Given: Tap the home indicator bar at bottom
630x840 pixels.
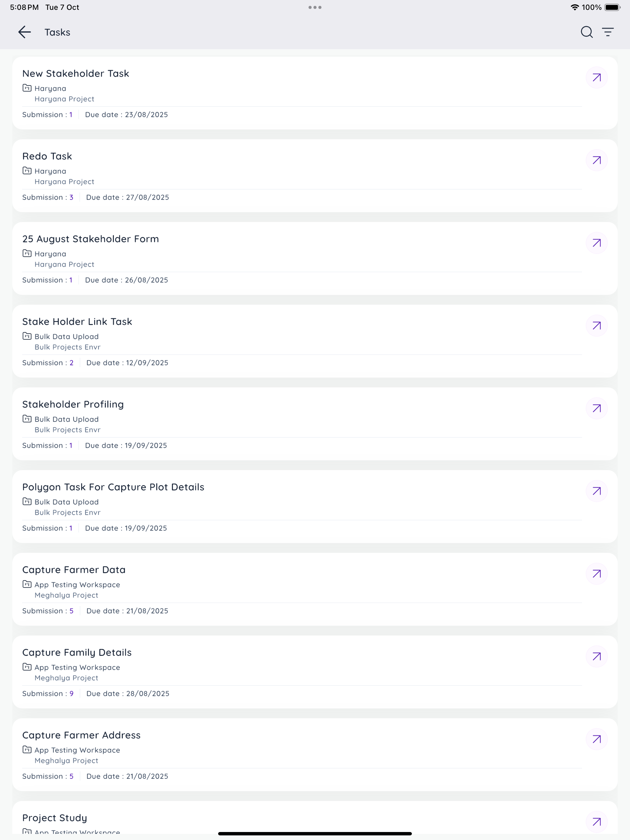Looking at the screenshot, I should pyautogui.click(x=315, y=834).
